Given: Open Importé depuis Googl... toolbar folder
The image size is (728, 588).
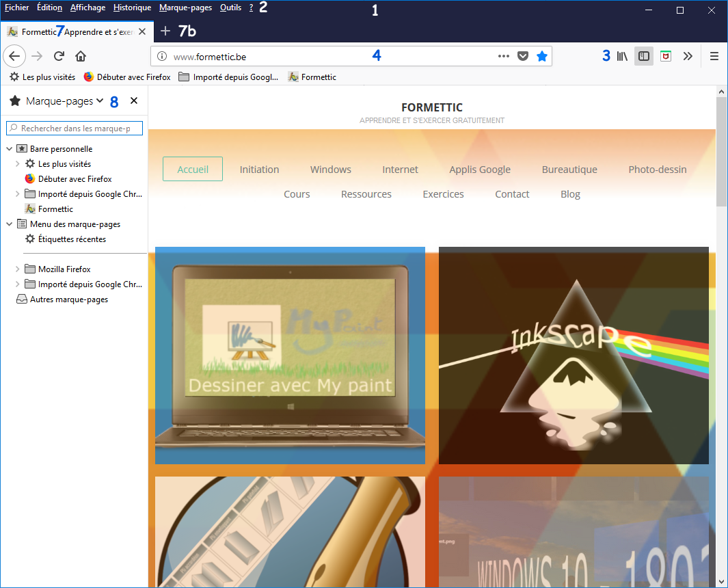Looking at the screenshot, I should pos(228,77).
